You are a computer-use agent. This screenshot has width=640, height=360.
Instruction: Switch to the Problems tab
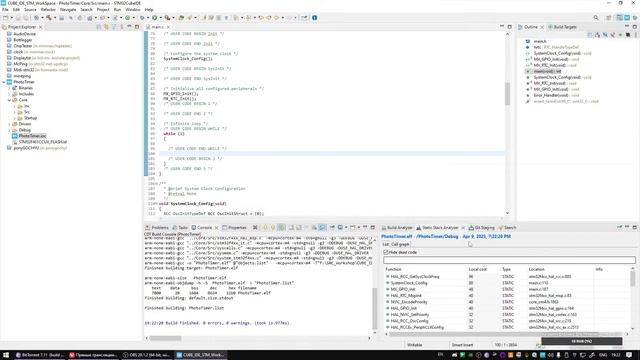tap(157, 227)
